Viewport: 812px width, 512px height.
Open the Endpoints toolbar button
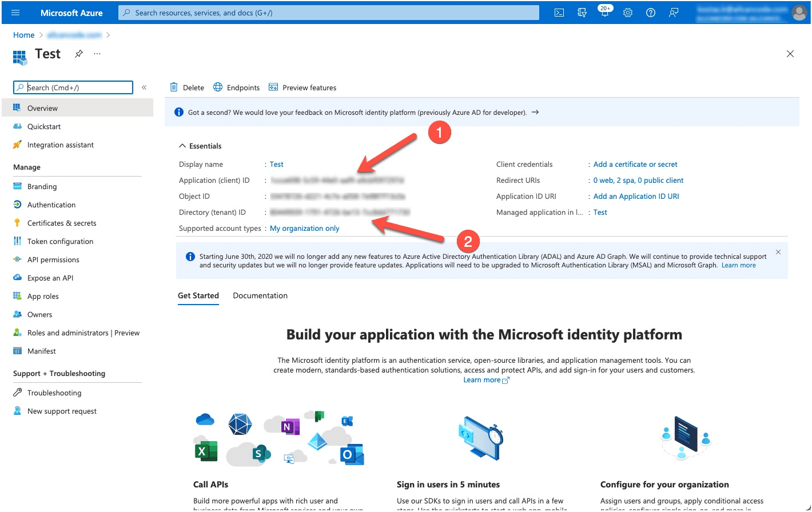[x=237, y=87]
